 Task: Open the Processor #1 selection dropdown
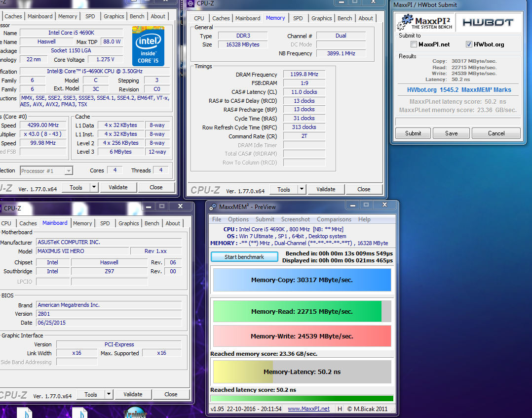tap(46, 171)
